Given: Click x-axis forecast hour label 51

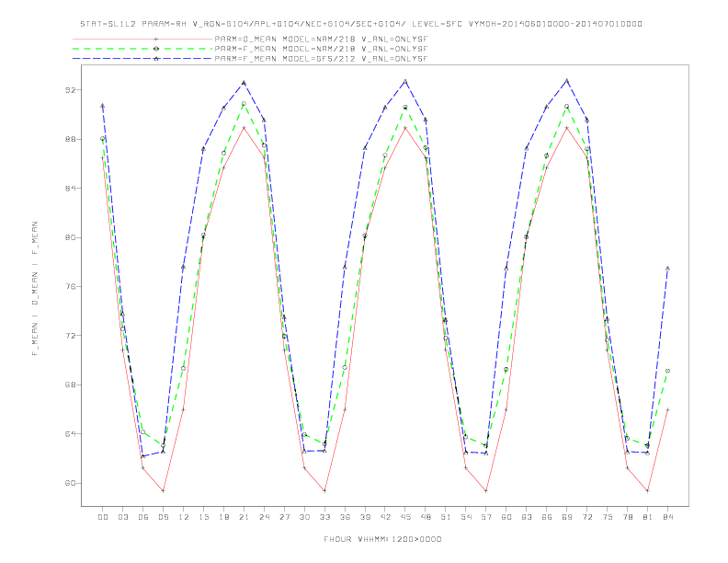Looking at the screenshot, I should (446, 517).
